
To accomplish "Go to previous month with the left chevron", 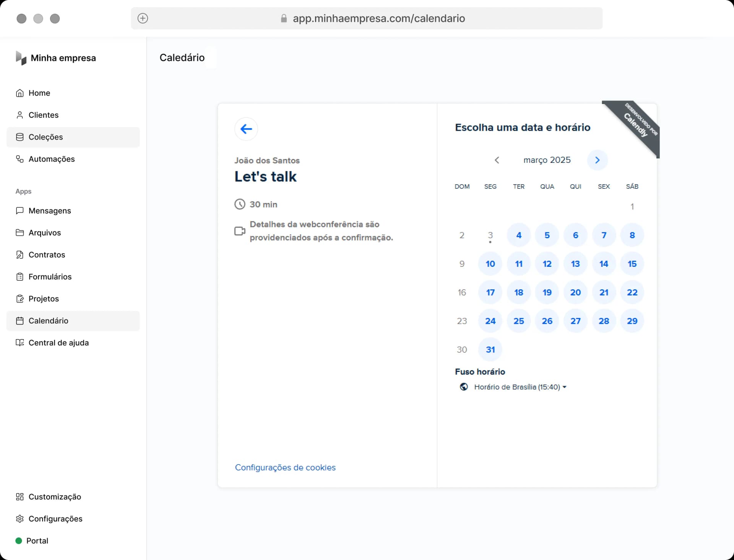I will [497, 160].
